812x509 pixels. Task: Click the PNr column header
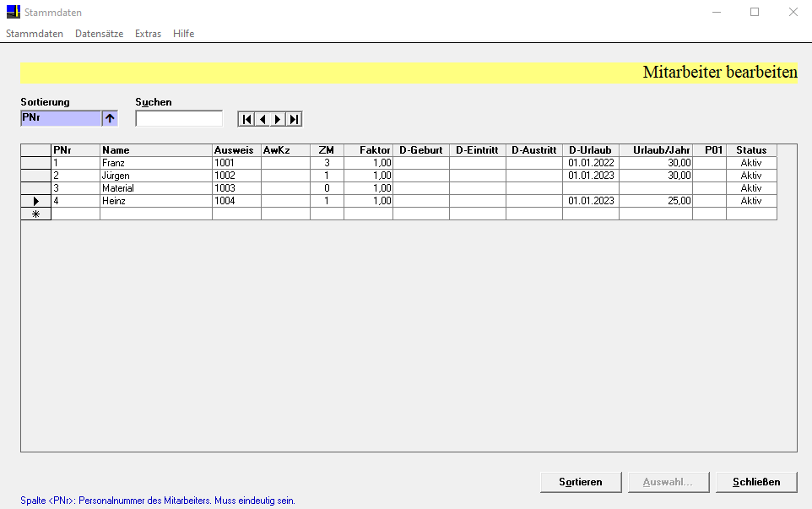pos(76,150)
